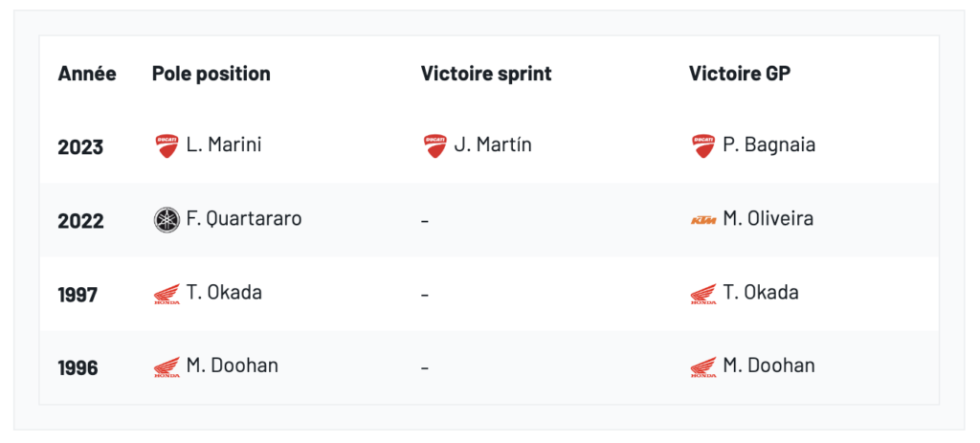The image size is (980, 443).
Task: Click the Ducati logo beside P. Bagnaia
Action: click(x=703, y=146)
